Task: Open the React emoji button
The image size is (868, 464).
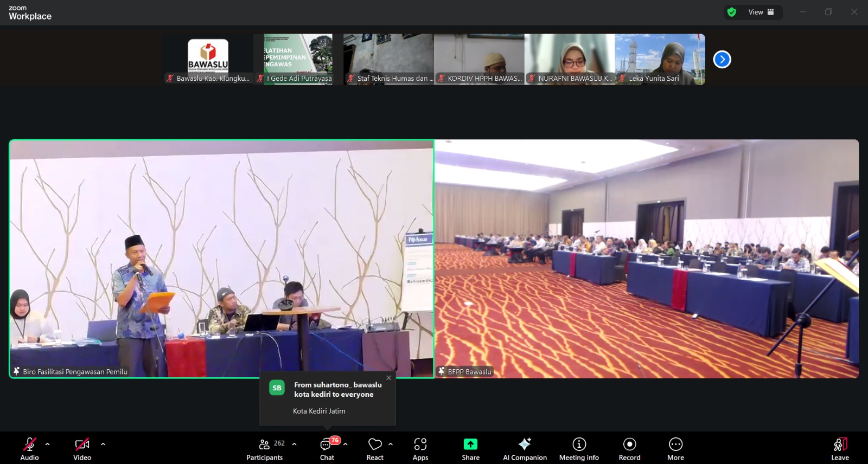Action: click(375, 449)
